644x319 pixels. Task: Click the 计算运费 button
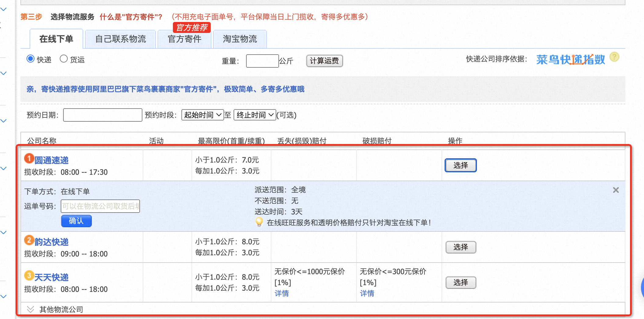324,61
